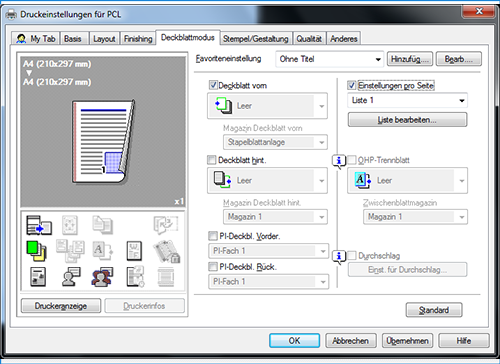Open the Finishing tab
500x364 pixels.
138,39
